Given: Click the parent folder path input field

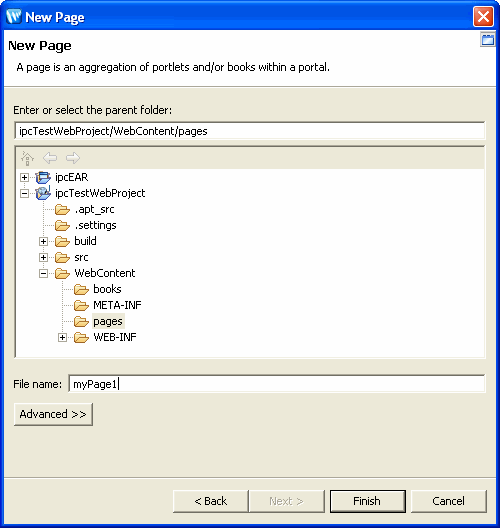Looking at the screenshot, I should (249, 131).
